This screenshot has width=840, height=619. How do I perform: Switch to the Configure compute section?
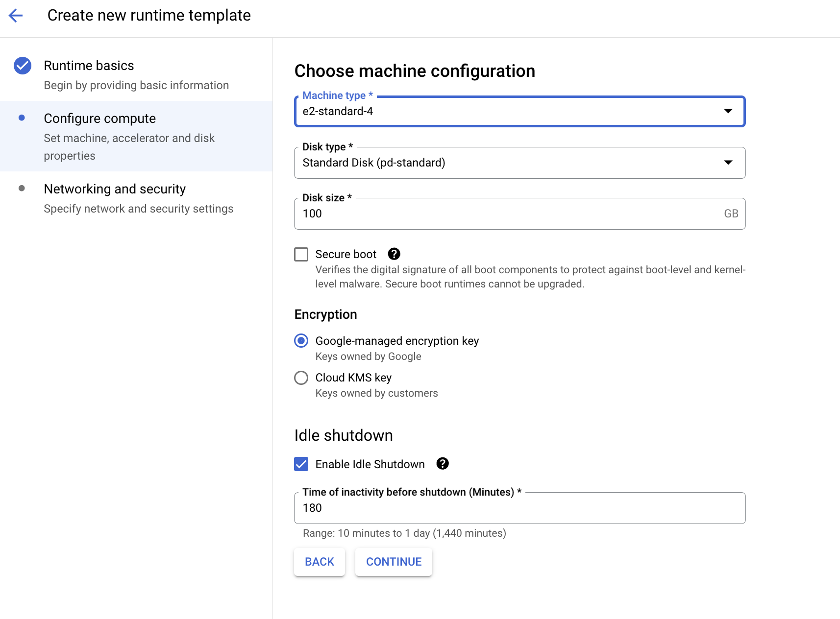[100, 118]
